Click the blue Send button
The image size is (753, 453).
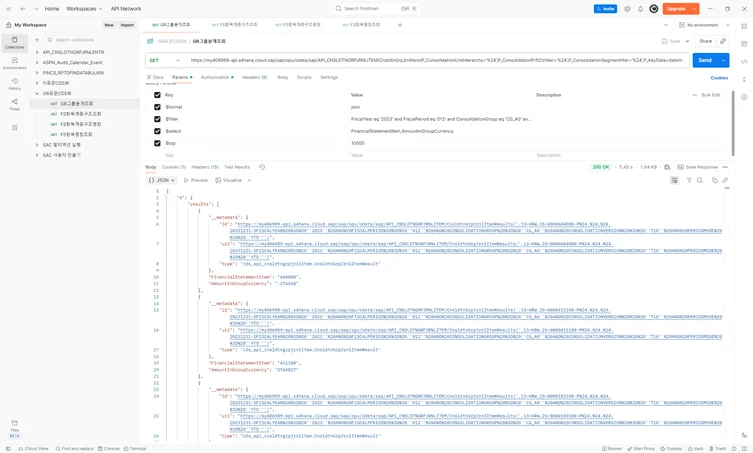705,60
